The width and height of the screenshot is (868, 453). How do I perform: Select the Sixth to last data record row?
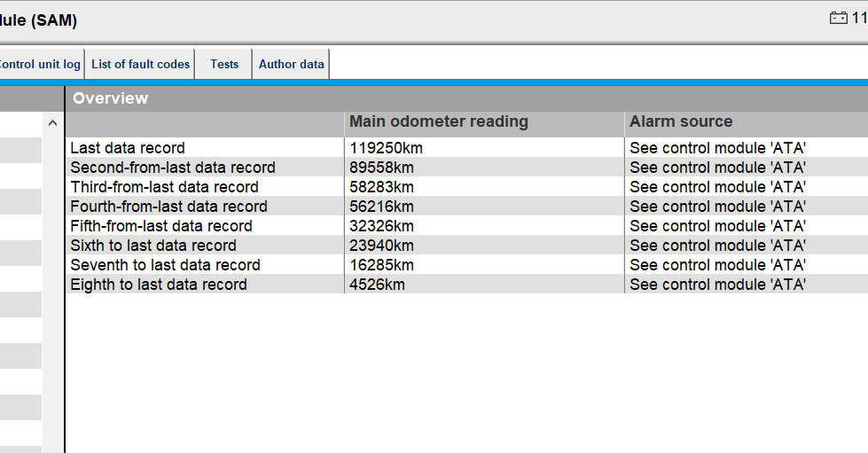pyautogui.click(x=153, y=246)
